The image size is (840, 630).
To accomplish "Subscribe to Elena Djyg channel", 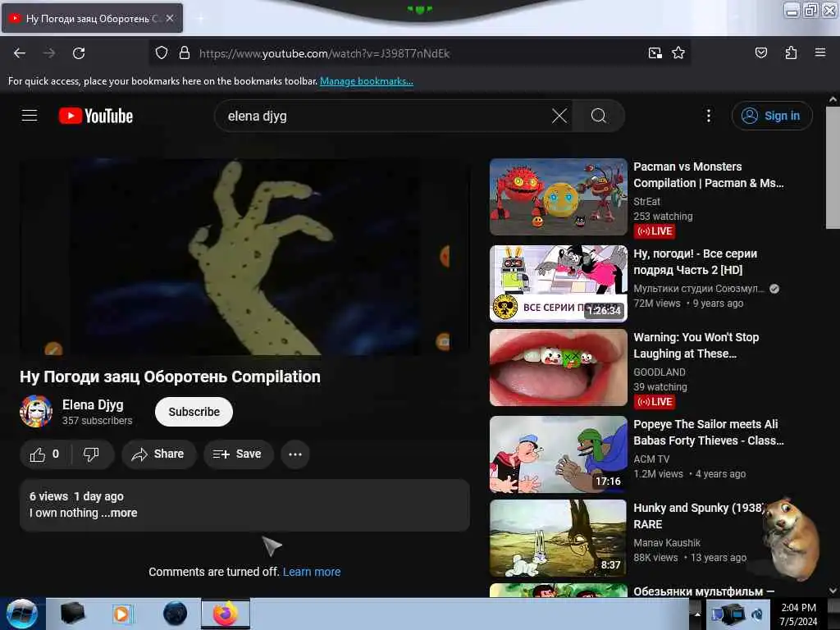I will (x=194, y=412).
